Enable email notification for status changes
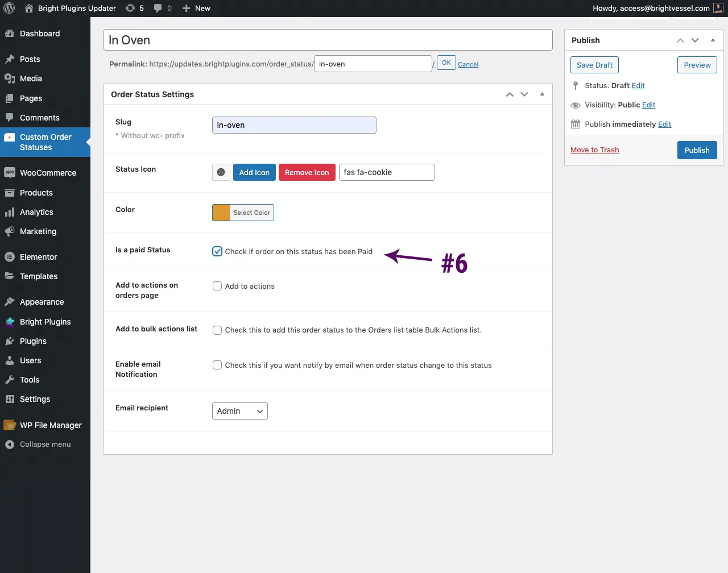Image resolution: width=728 pixels, height=573 pixels. pos(217,365)
